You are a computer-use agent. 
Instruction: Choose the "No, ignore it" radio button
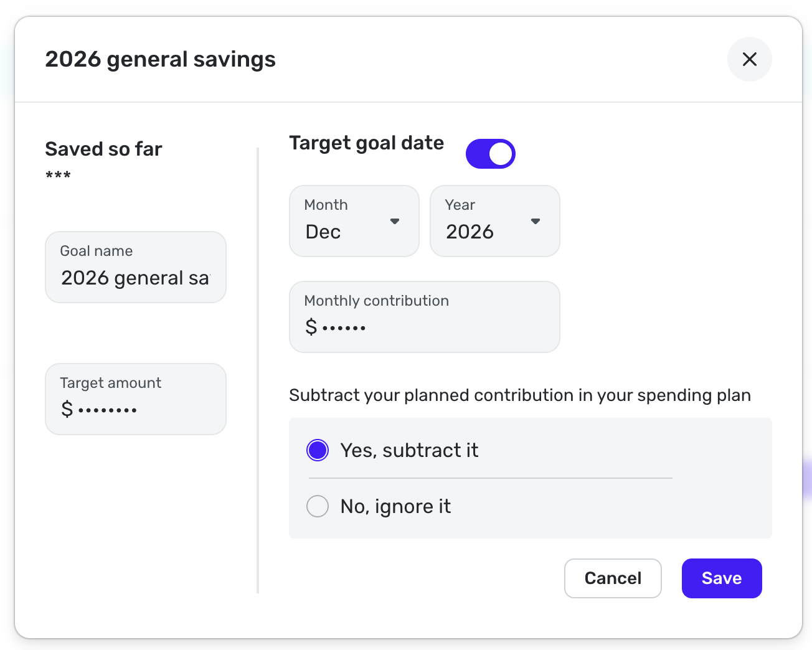pyautogui.click(x=318, y=506)
